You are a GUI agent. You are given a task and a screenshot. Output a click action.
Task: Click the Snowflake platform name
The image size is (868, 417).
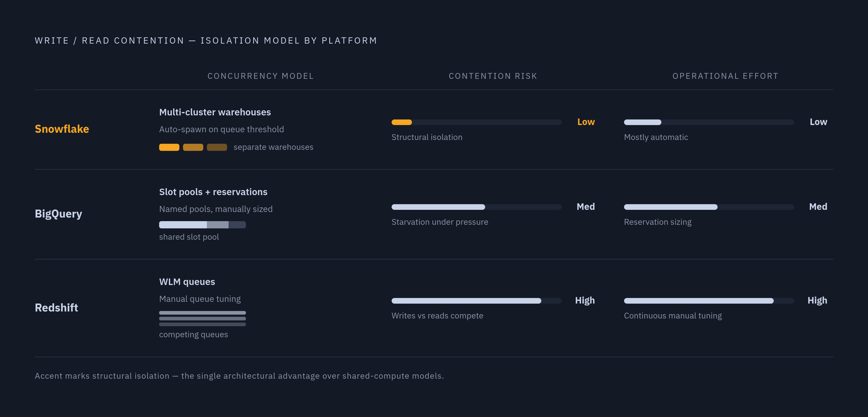[62, 129]
